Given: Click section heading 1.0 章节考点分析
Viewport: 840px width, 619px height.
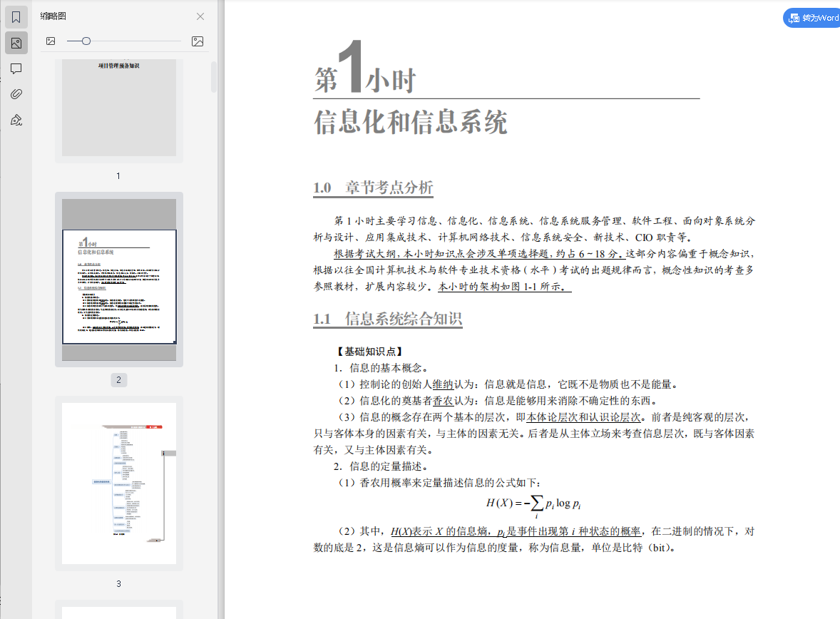Looking at the screenshot, I should [374, 188].
